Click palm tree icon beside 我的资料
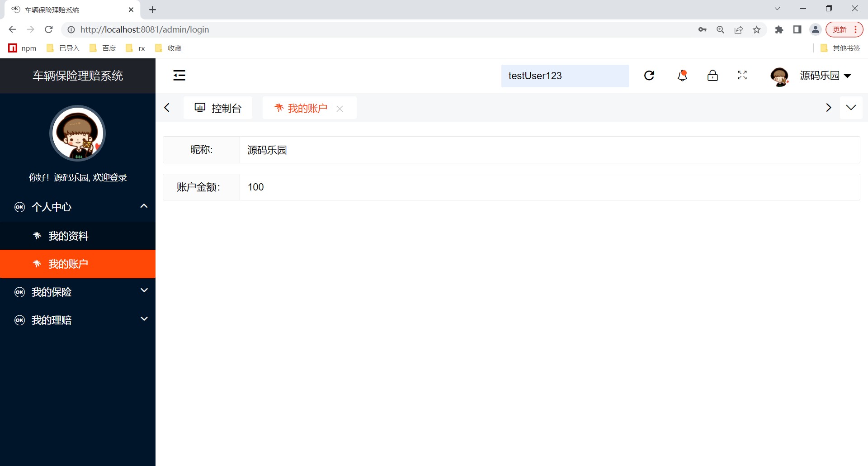868x466 pixels. pos(37,236)
